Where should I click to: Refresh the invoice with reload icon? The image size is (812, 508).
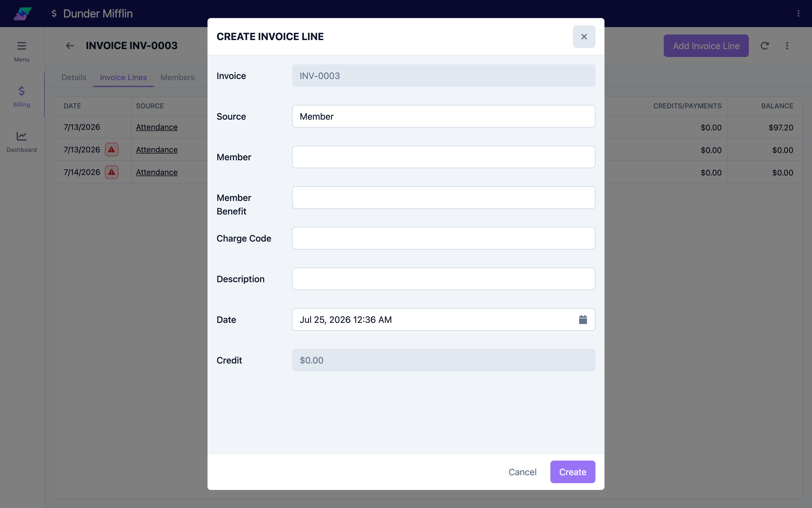764,46
